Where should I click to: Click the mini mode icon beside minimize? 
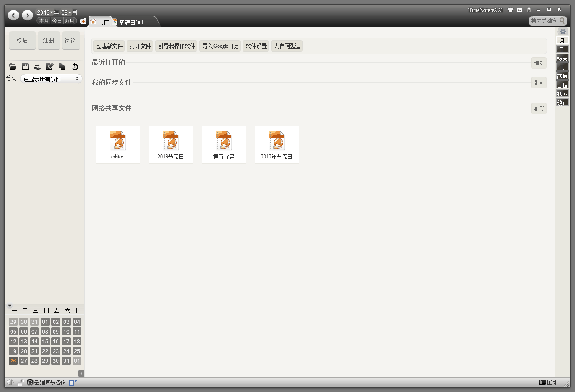(x=529, y=10)
